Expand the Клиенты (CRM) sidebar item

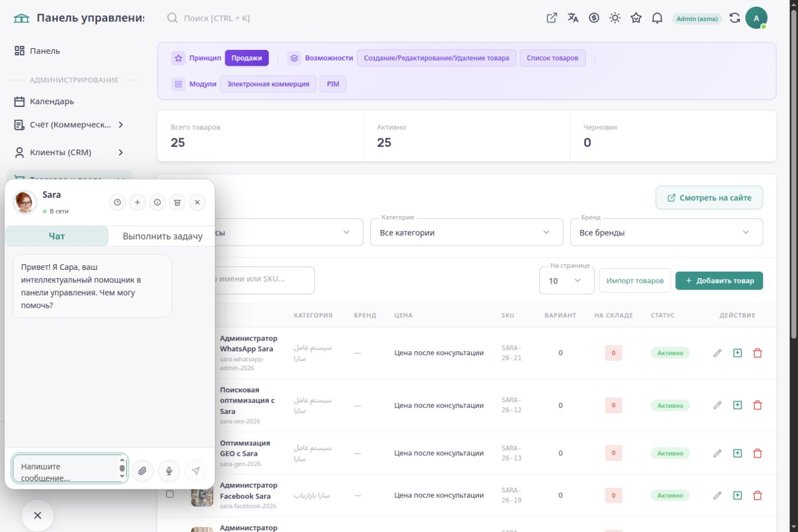click(68, 152)
